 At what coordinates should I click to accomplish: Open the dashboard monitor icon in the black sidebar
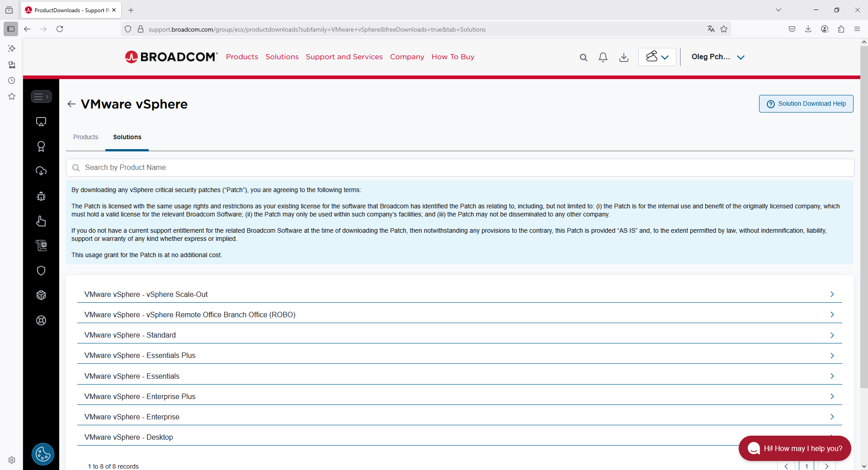(41, 122)
